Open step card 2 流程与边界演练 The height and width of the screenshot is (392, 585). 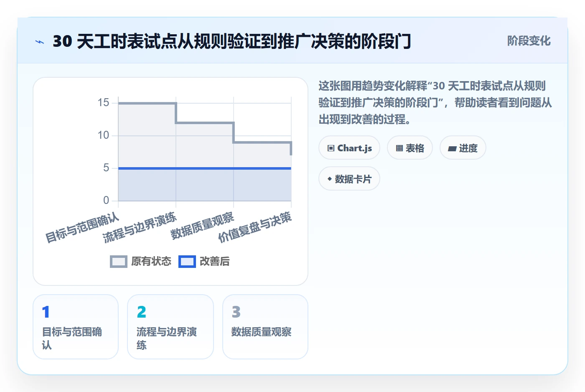[x=170, y=327]
